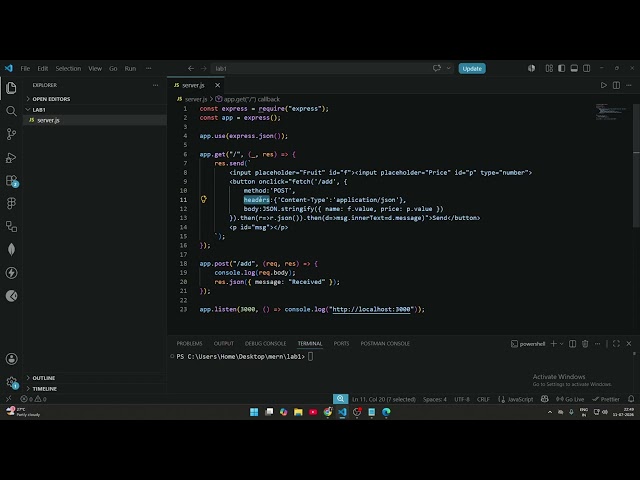The height and width of the screenshot is (480, 640).
Task: Open File Explorer from the taskbar
Action: pyautogui.click(x=298, y=412)
